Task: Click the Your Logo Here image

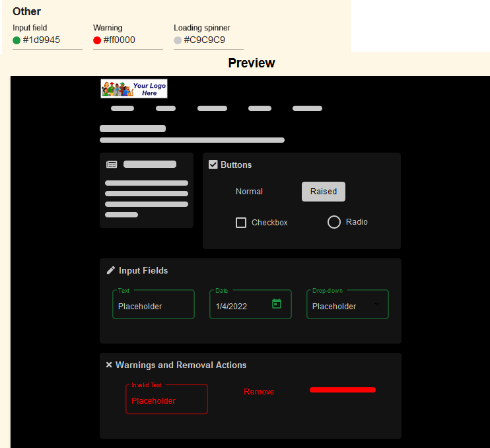Action: click(x=134, y=89)
